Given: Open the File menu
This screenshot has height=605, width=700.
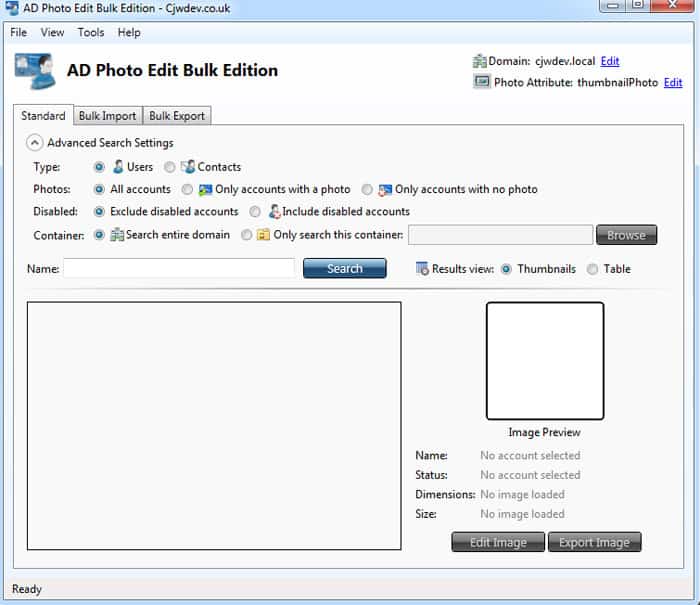Looking at the screenshot, I should [18, 33].
